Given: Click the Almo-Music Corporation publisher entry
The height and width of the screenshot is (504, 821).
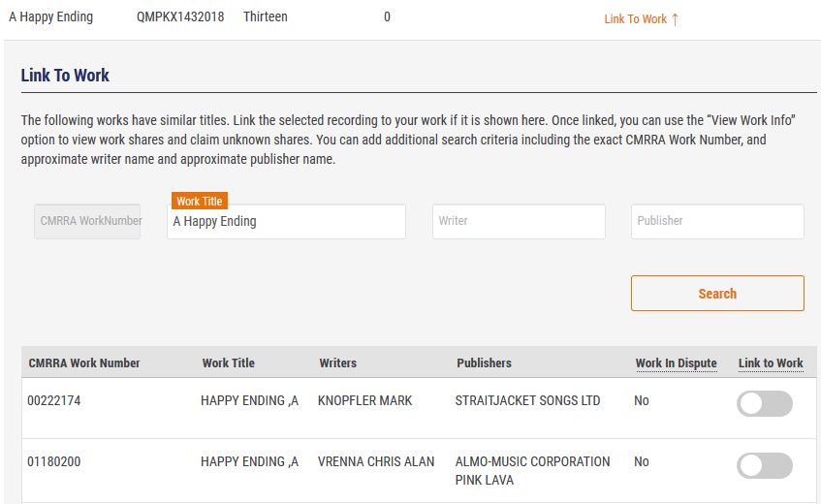Looking at the screenshot, I should [532, 461].
